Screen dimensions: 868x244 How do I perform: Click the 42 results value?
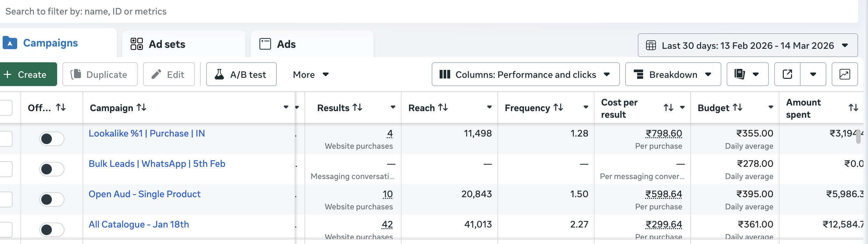click(x=387, y=224)
